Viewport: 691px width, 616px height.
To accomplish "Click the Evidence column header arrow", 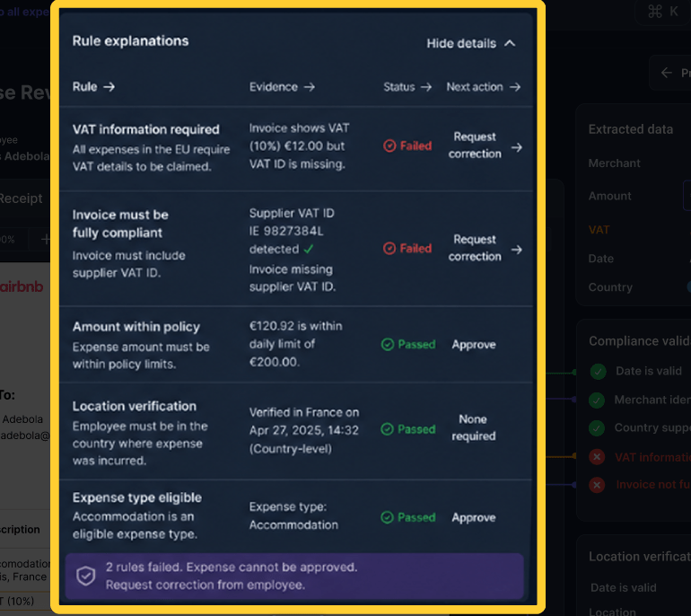I will (310, 87).
